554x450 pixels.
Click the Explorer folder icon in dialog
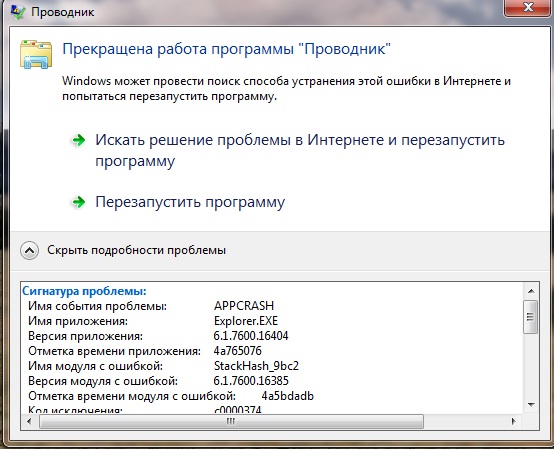click(36, 54)
